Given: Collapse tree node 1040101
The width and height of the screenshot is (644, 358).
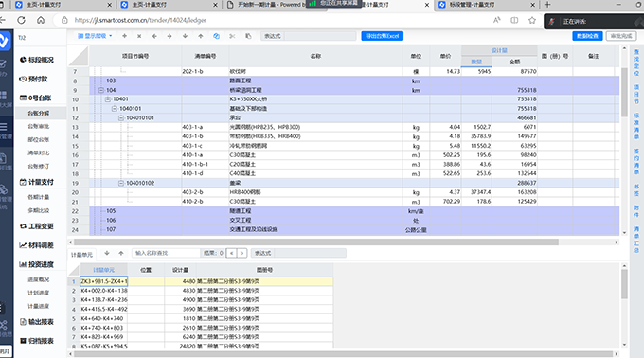Looking at the screenshot, I should pyautogui.click(x=115, y=109).
